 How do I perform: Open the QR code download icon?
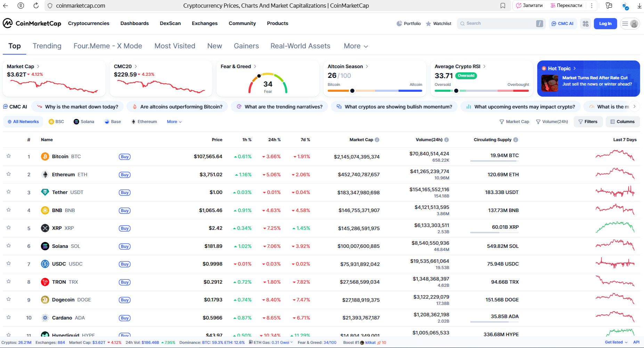586,24
